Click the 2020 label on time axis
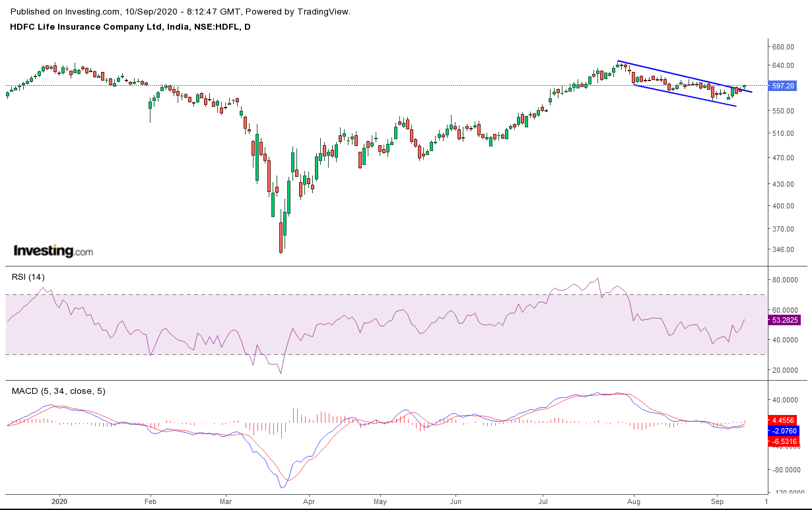812x510 pixels. click(x=59, y=502)
